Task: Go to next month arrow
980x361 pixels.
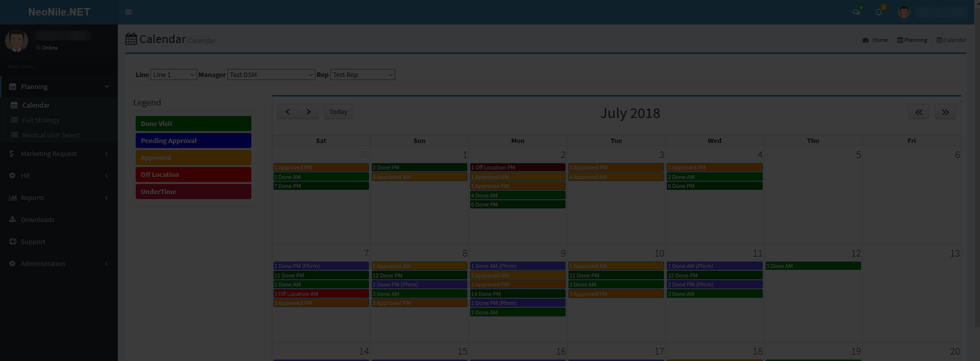Action: click(x=308, y=112)
